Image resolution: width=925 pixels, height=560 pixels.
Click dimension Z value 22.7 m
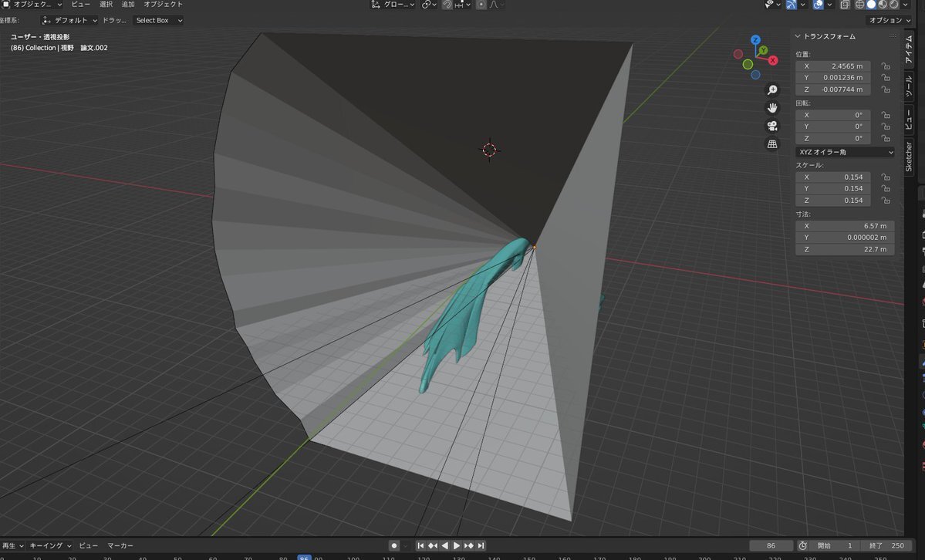[845, 250]
